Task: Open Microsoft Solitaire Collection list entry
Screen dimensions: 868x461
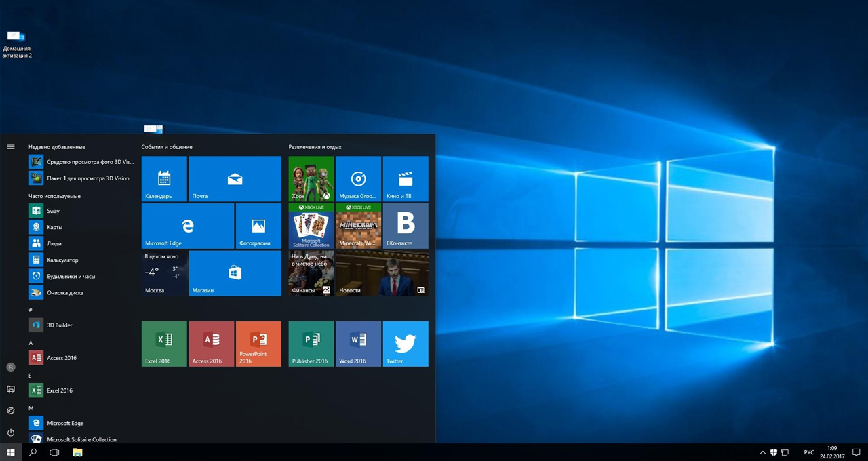Action: pyautogui.click(x=81, y=439)
